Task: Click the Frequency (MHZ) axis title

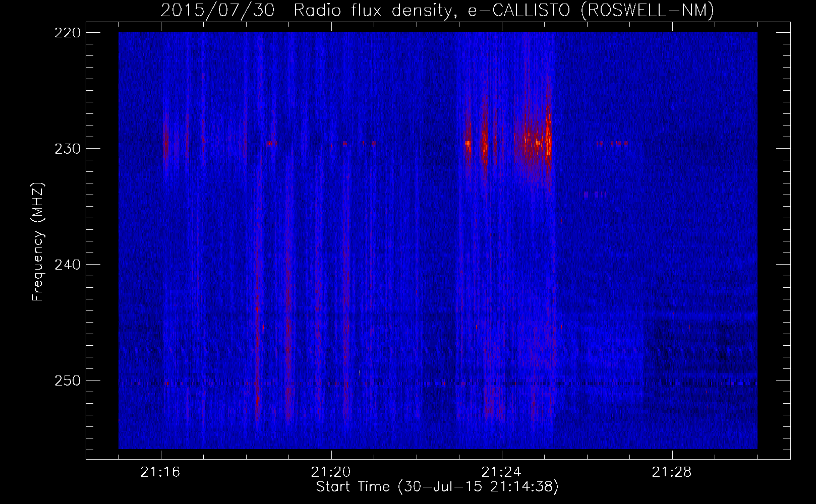Action: [x=38, y=241]
